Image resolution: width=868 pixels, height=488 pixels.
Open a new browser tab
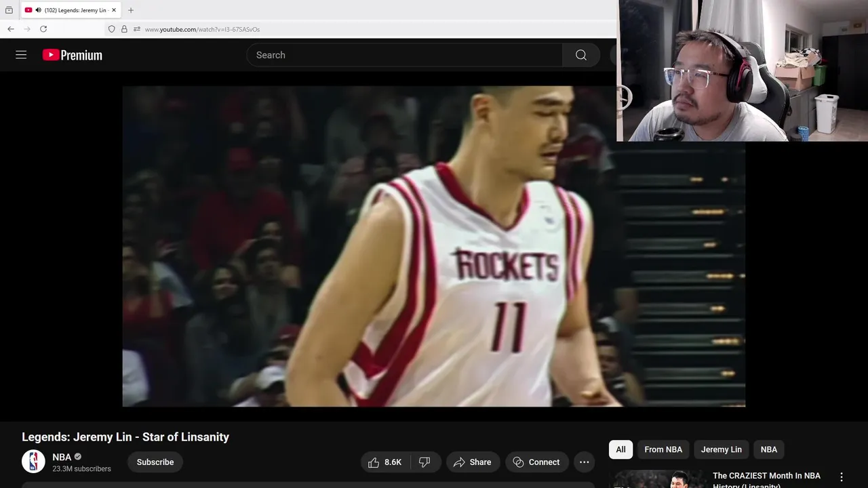[131, 10]
